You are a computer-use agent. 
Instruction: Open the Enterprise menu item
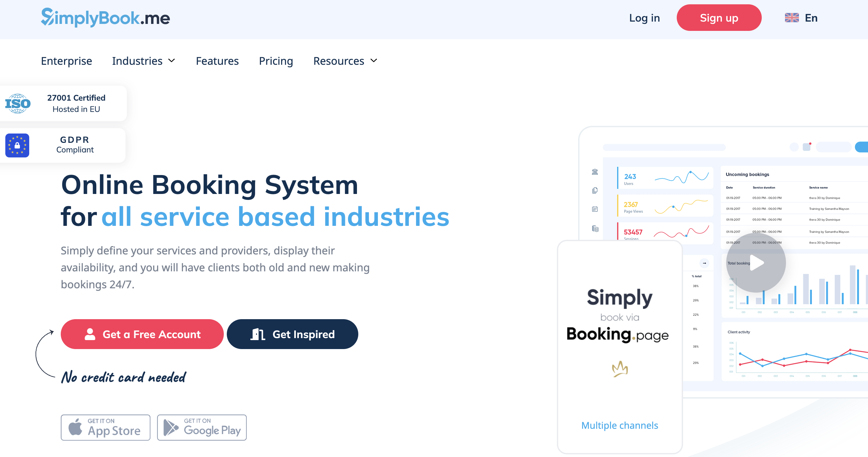(66, 61)
